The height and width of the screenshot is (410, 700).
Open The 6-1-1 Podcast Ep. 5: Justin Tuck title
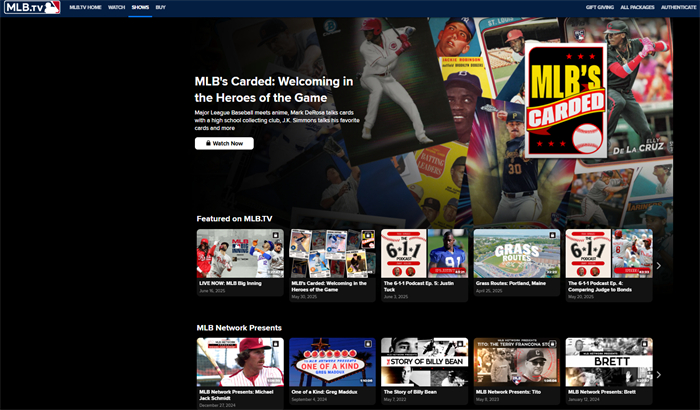tap(419, 286)
